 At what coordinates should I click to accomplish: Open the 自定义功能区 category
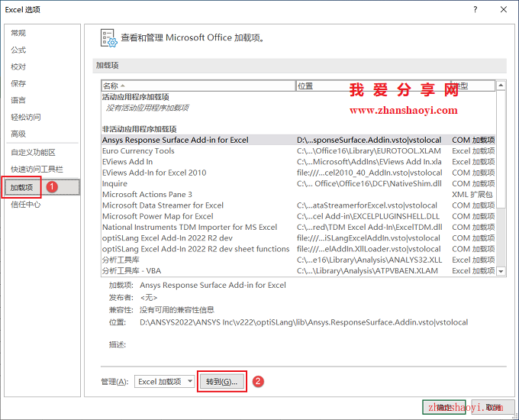click(x=33, y=153)
